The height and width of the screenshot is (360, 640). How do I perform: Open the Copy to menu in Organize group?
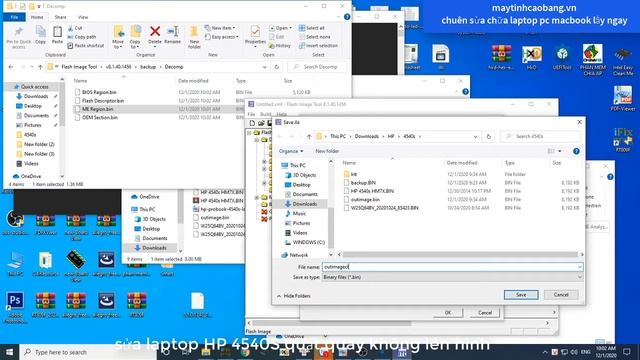(135, 38)
